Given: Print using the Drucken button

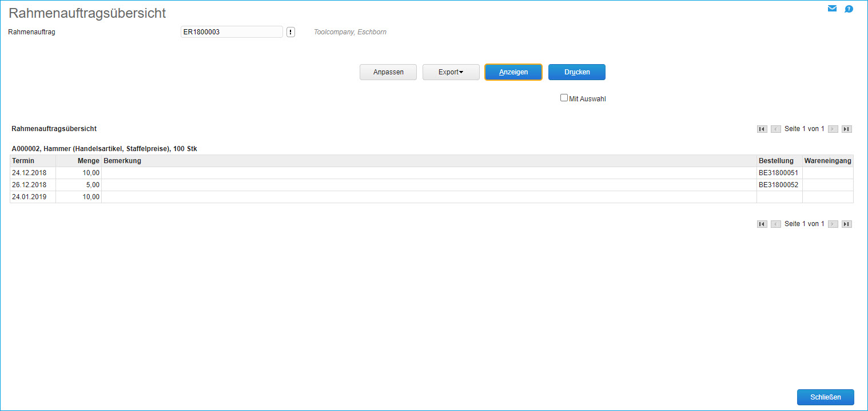Looking at the screenshot, I should click(x=576, y=72).
